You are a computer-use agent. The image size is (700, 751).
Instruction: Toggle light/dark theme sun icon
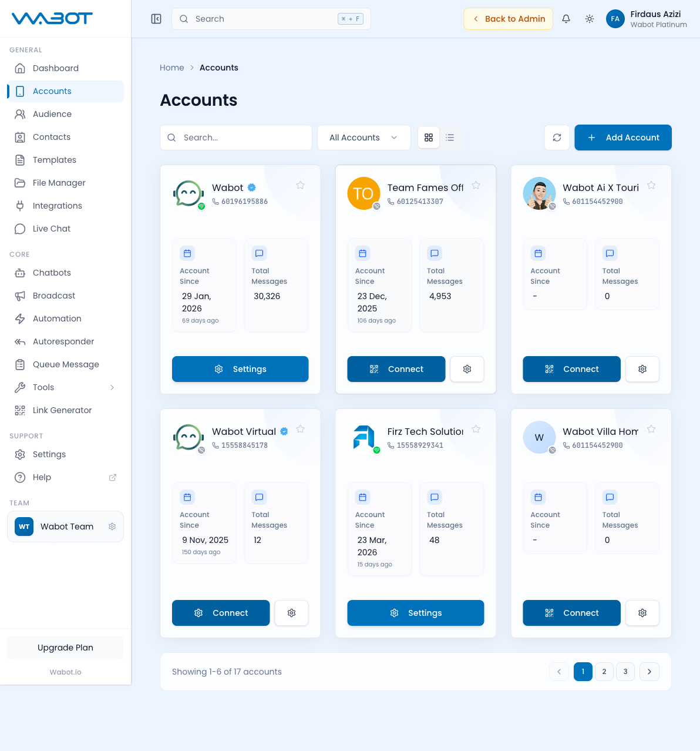pyautogui.click(x=590, y=19)
